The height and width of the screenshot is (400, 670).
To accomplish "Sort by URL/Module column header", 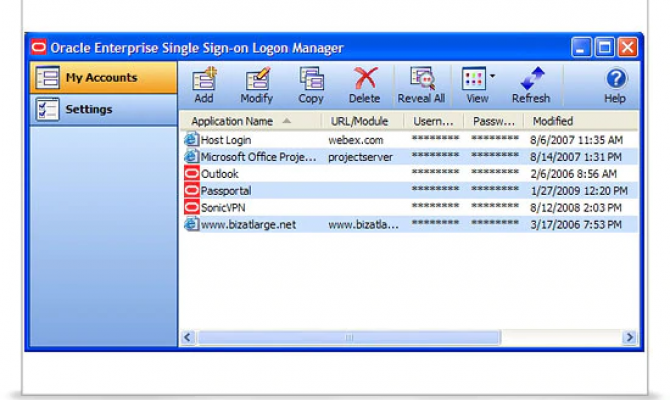I will (362, 121).
